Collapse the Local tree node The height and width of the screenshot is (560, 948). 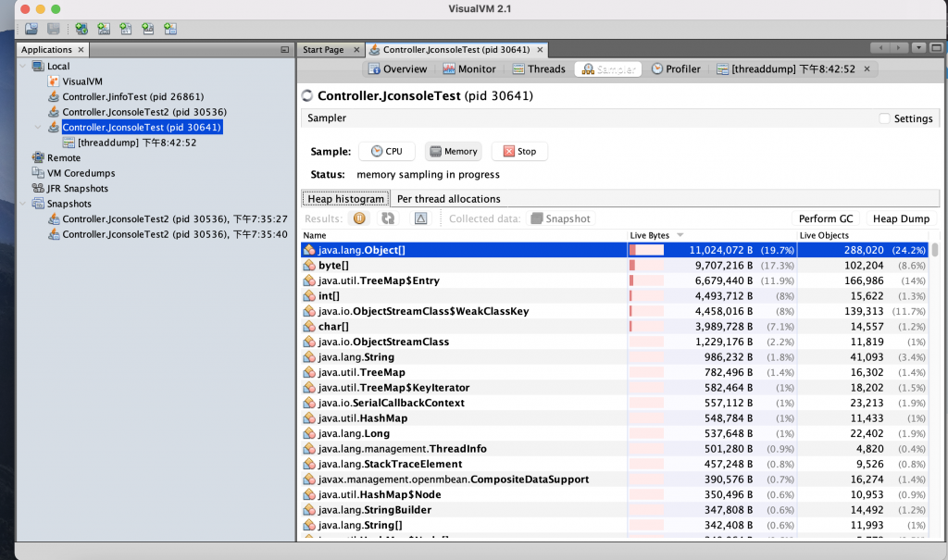click(x=23, y=66)
